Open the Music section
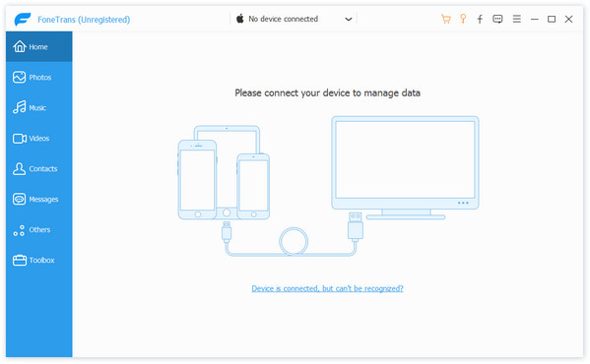590x364 pixels. (x=38, y=107)
